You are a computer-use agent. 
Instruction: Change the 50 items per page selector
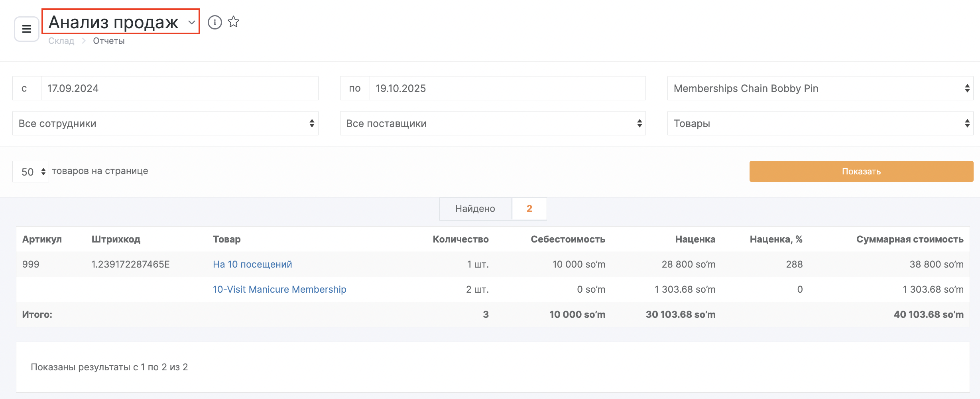pyautogui.click(x=31, y=172)
